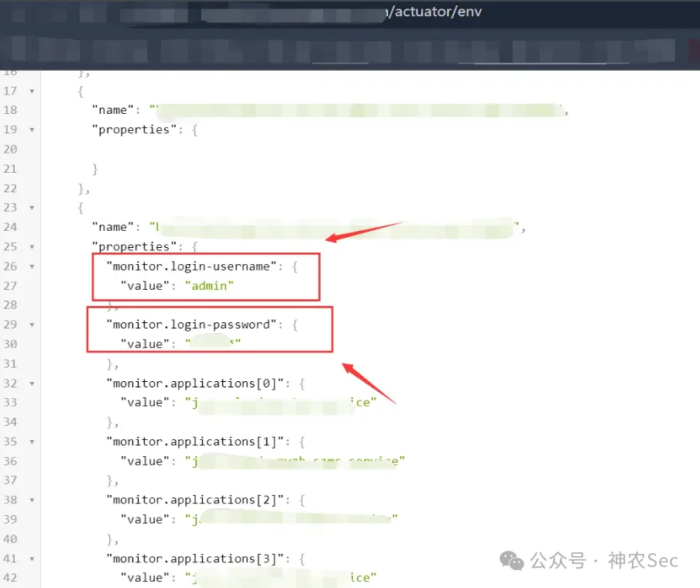Click the masked password value on line 30
Viewport: 700px width, 588px height.
pos(213,343)
